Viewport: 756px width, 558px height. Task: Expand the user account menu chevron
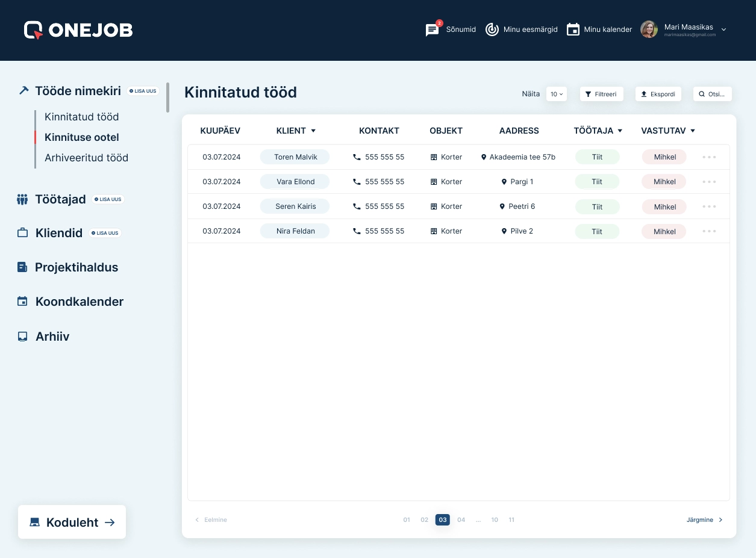723,29
